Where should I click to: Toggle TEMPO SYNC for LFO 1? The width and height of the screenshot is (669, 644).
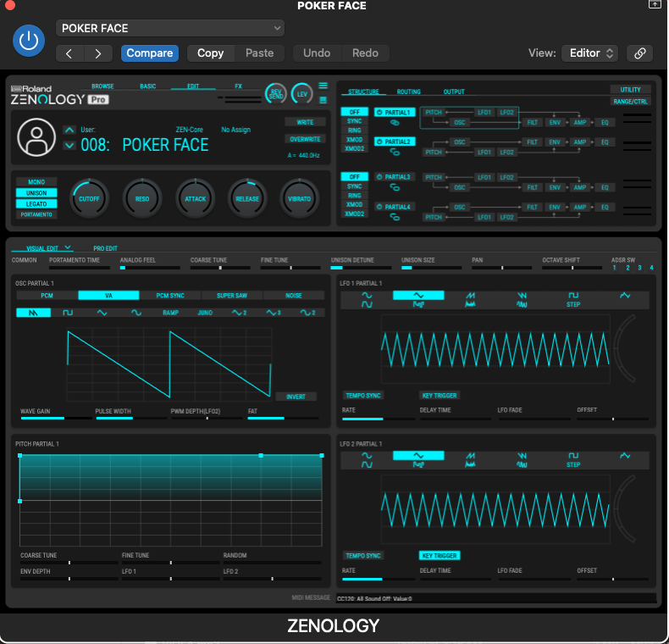tap(363, 396)
